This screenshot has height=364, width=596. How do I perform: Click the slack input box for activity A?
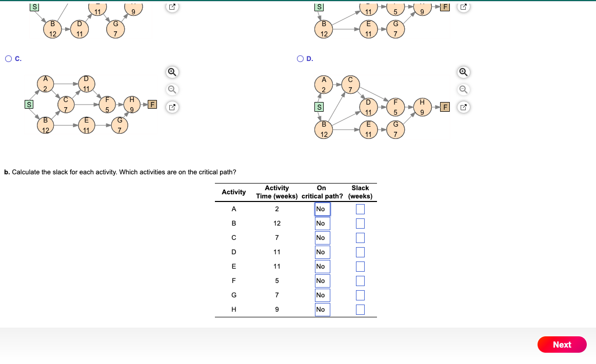pos(360,209)
